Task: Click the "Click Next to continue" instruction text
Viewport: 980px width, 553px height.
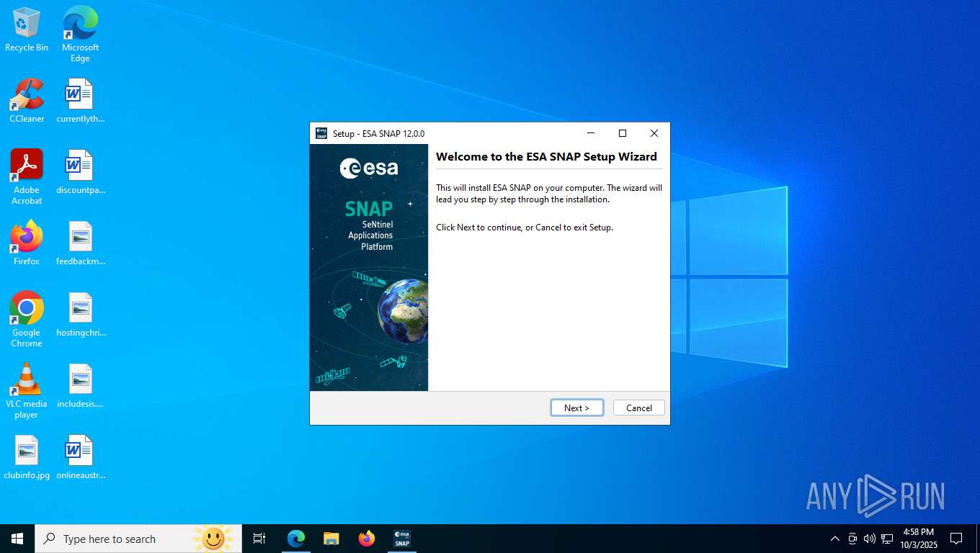Action: coord(525,227)
